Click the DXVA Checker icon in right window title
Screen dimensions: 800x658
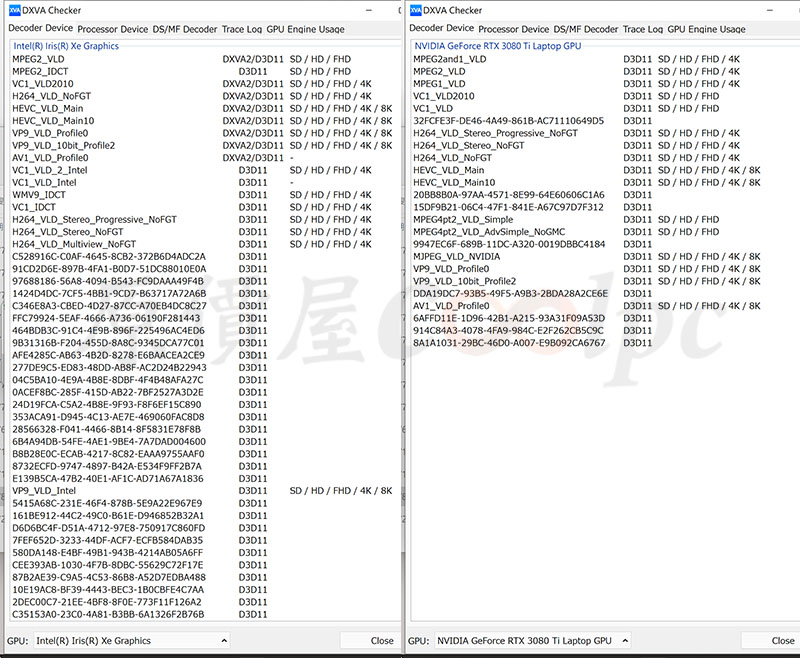416,10
